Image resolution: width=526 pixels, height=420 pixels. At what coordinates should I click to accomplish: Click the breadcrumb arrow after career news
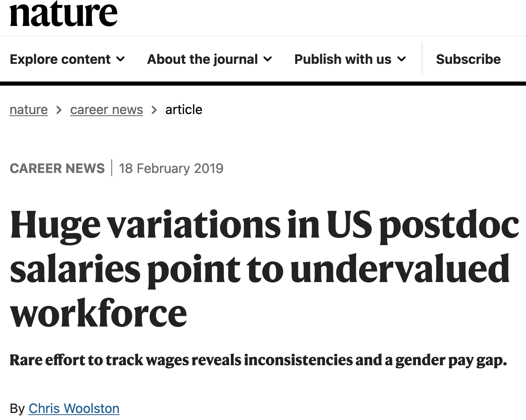coord(154,110)
